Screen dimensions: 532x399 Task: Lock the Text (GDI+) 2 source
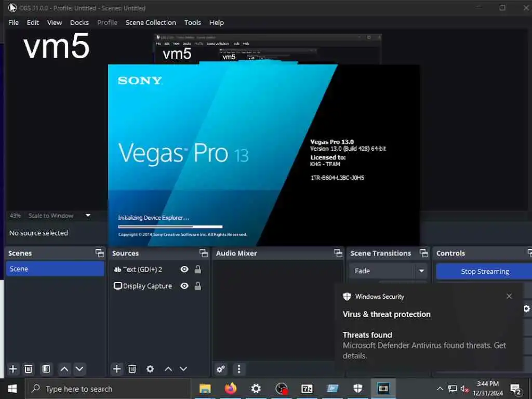click(198, 270)
